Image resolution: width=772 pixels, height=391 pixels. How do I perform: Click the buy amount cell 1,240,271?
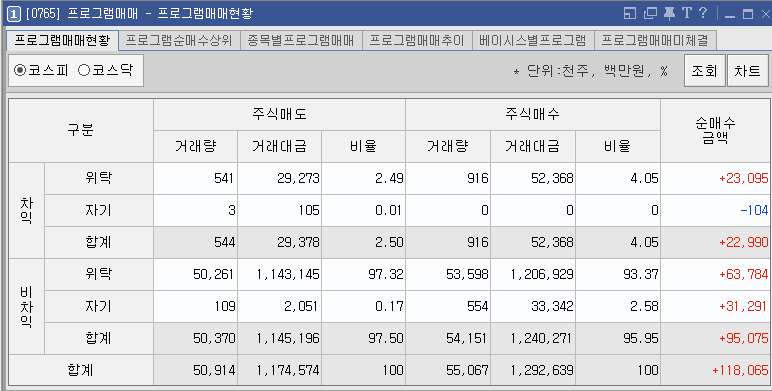tap(533, 338)
